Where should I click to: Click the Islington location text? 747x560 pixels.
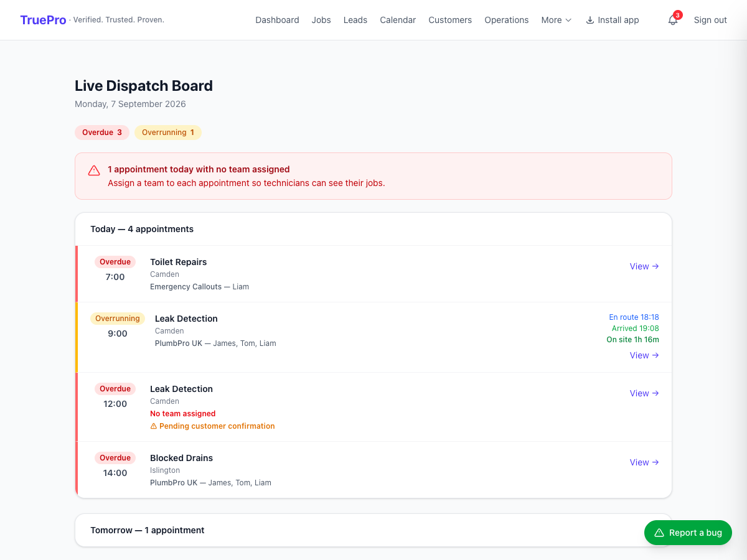[165, 470]
